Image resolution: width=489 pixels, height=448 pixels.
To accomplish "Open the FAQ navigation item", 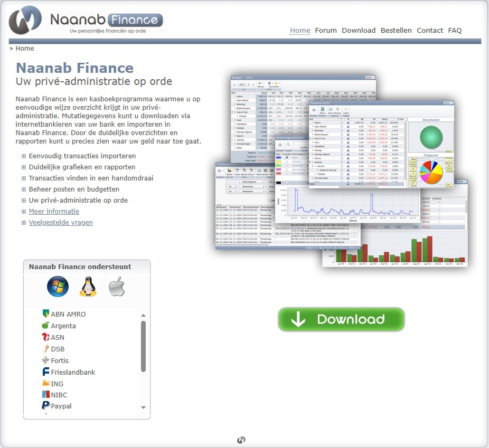I will (x=455, y=31).
